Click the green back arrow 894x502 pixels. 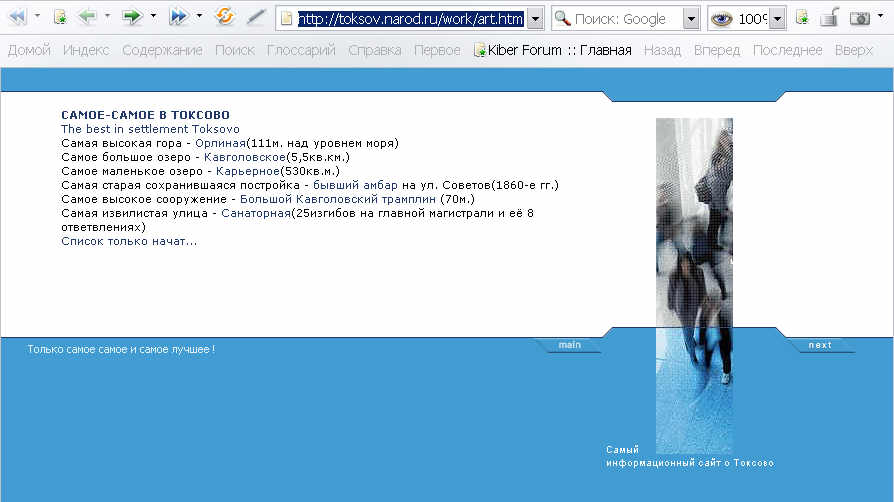pos(87,17)
